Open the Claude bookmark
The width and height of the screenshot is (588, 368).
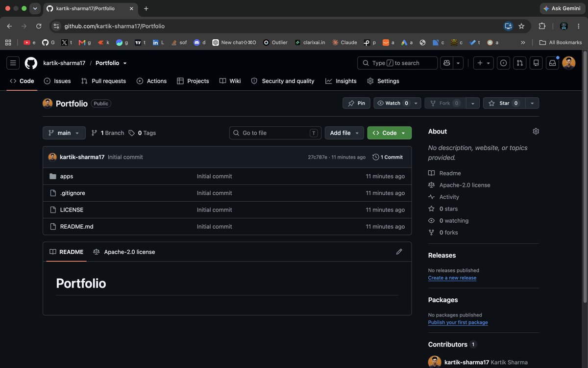click(x=344, y=43)
